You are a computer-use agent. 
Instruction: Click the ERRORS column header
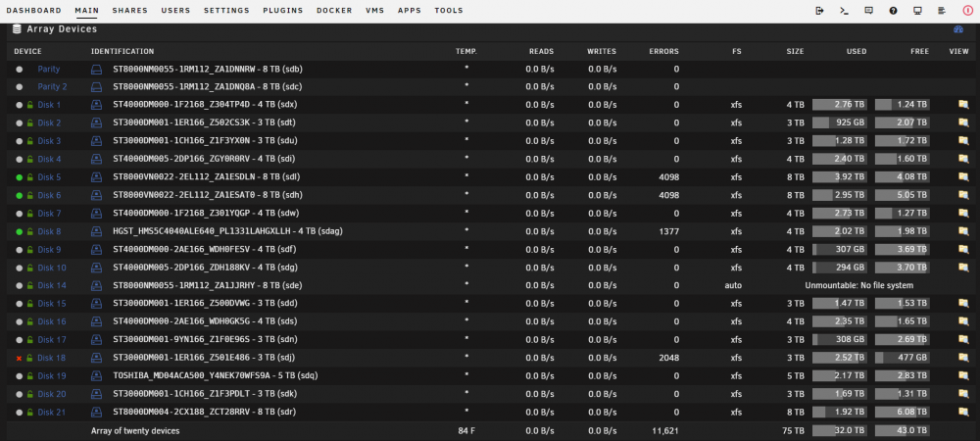(663, 51)
